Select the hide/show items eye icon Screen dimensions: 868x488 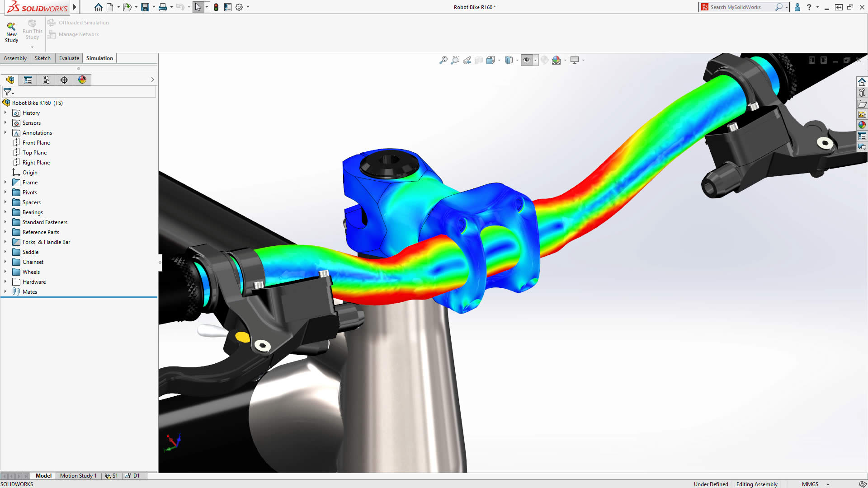click(x=527, y=60)
